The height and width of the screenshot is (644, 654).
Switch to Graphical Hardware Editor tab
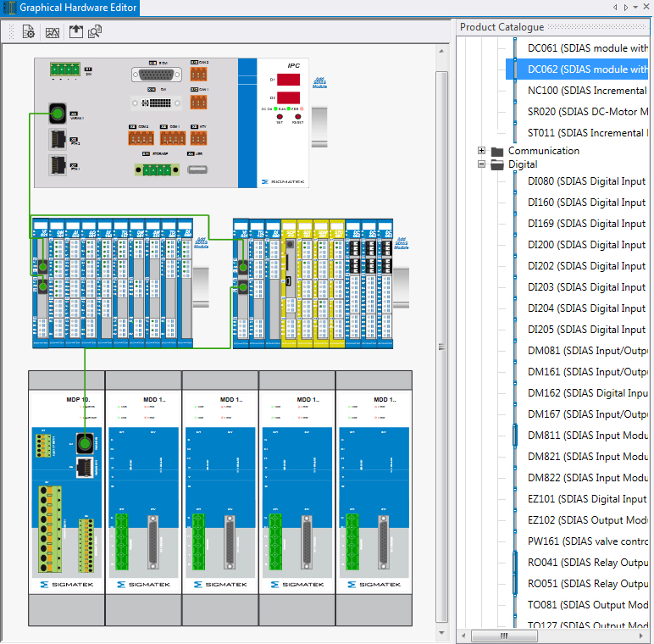[70, 8]
